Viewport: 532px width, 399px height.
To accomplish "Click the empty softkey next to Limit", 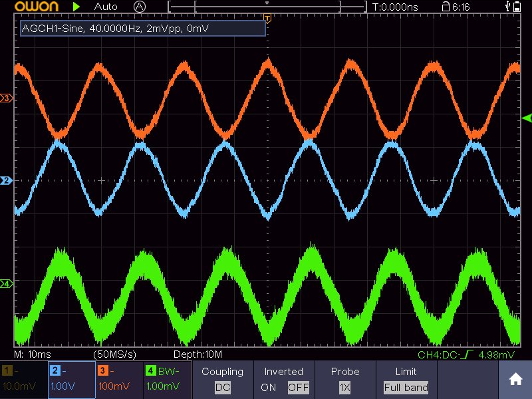I will pos(468,380).
